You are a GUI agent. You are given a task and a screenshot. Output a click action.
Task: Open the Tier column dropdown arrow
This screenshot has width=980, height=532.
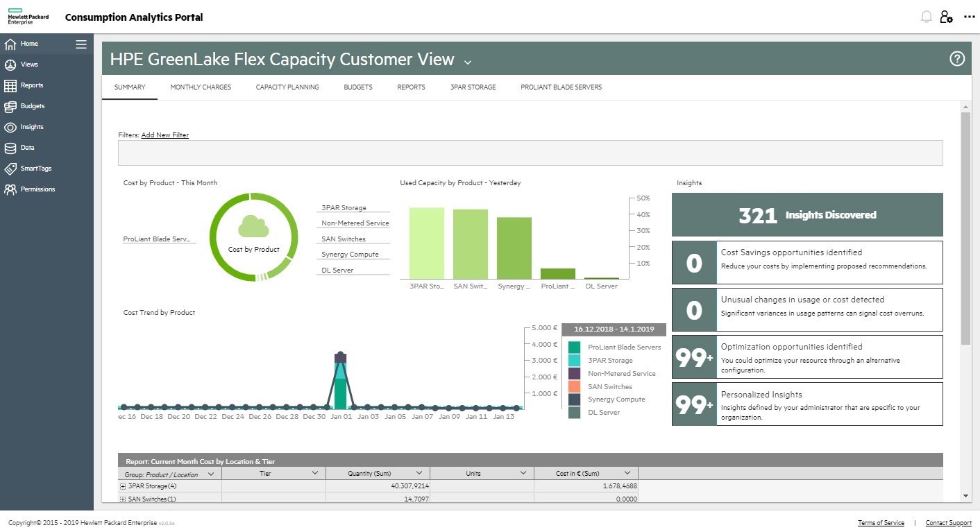pos(315,473)
